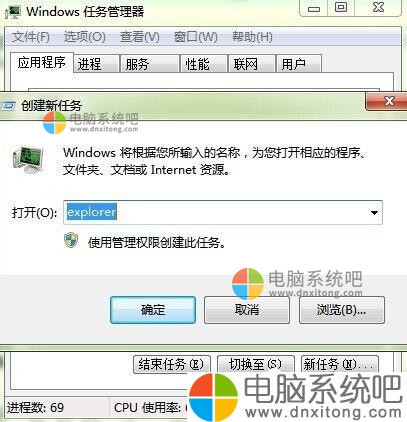The height and width of the screenshot is (422, 407).
Task: Open the 文件(F) menu
Action: pos(31,37)
